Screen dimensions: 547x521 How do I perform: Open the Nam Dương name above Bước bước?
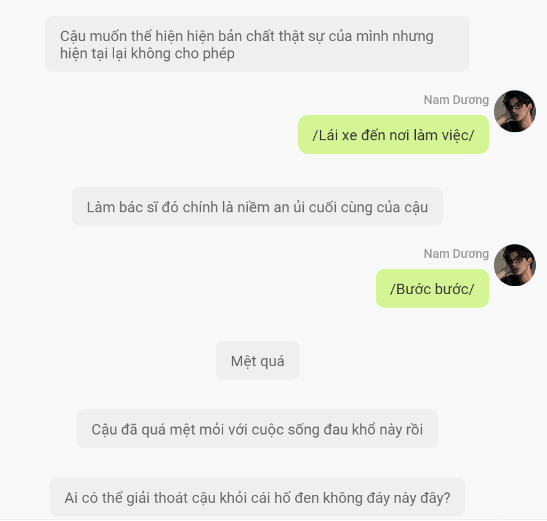pyautogui.click(x=456, y=254)
